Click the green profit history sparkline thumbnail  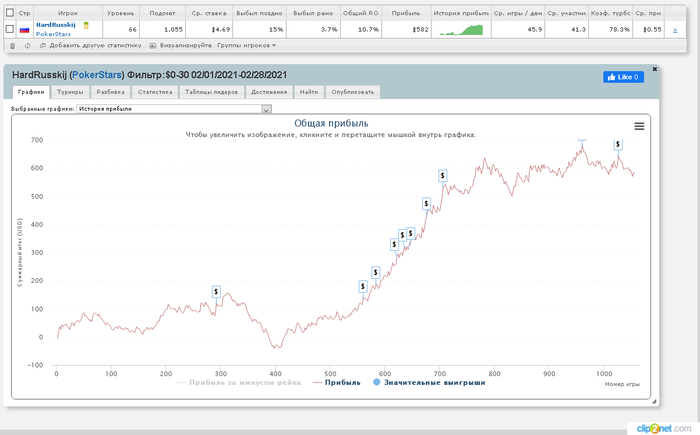pos(461,29)
